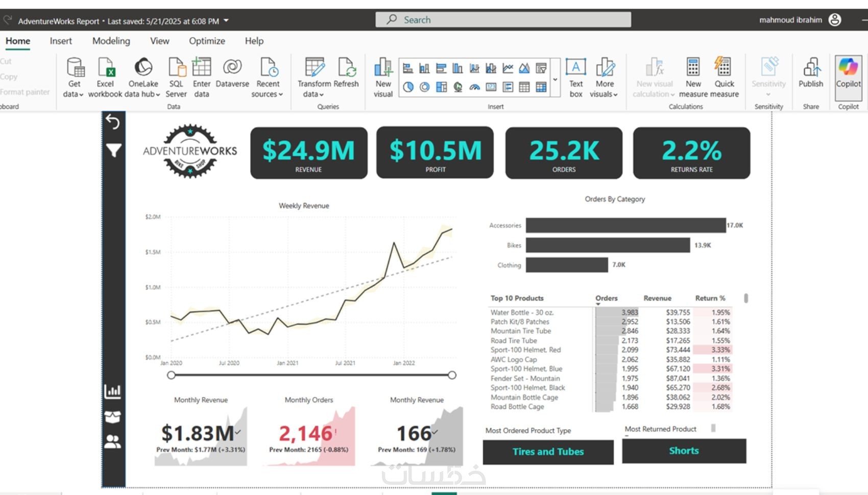Image resolution: width=868 pixels, height=495 pixels.
Task: Go to the bar chart page in sidebar
Action: [113, 391]
